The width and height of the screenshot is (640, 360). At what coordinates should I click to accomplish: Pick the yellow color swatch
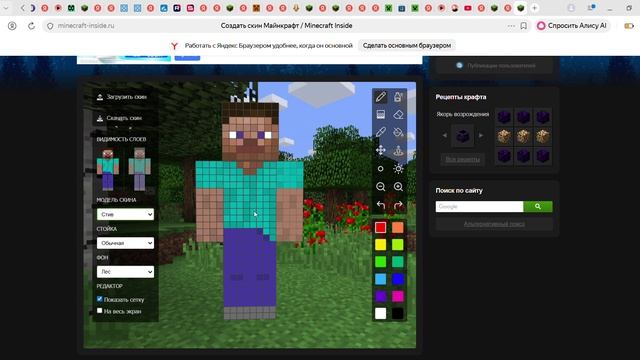[380, 244]
